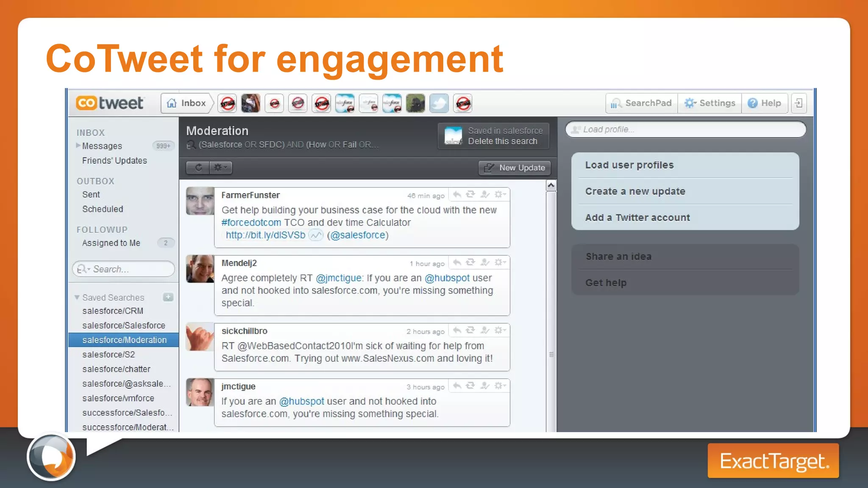Open salesforce/vmforce saved search
Image resolution: width=868 pixels, height=488 pixels.
pos(118,398)
